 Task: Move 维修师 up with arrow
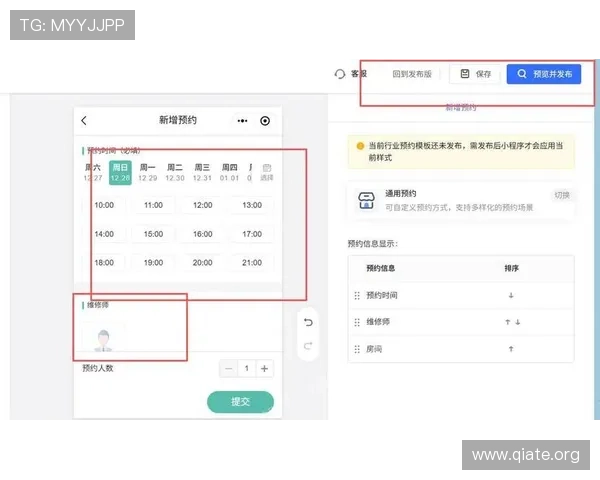[x=507, y=322]
